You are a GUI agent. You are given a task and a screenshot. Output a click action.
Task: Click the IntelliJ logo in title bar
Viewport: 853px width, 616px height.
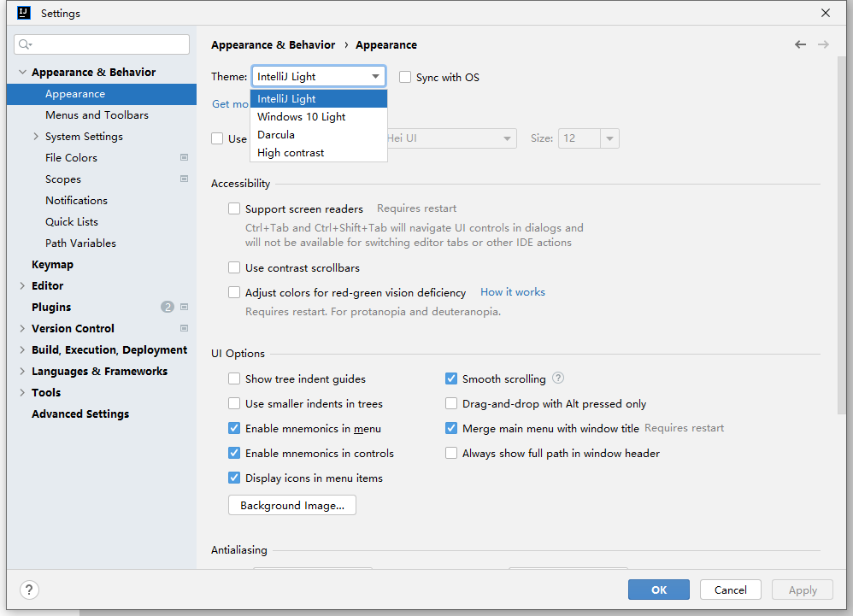click(24, 13)
